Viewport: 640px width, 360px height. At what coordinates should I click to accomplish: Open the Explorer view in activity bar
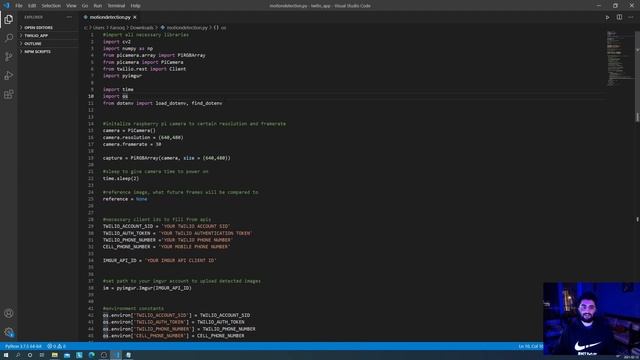click(x=9, y=19)
